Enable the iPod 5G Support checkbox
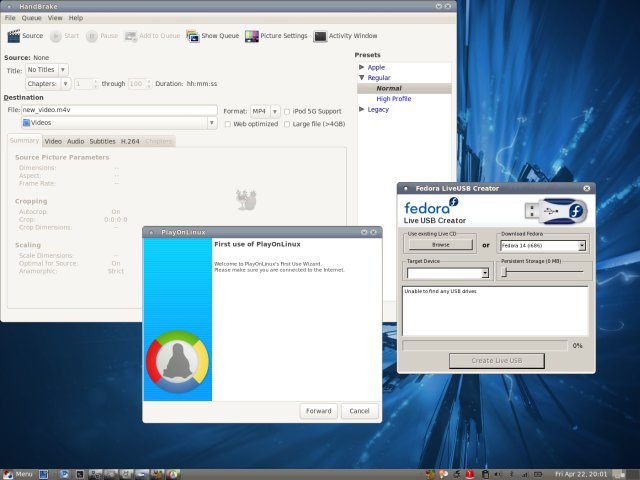 (287, 111)
